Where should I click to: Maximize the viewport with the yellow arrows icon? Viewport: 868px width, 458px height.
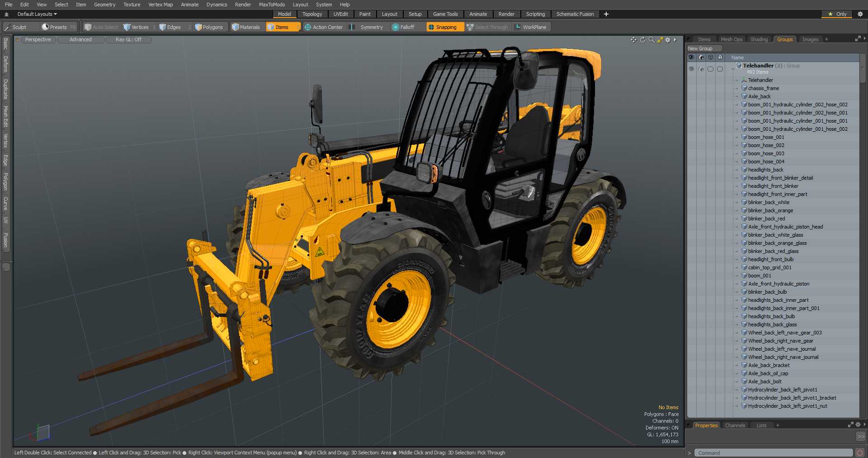[660, 40]
